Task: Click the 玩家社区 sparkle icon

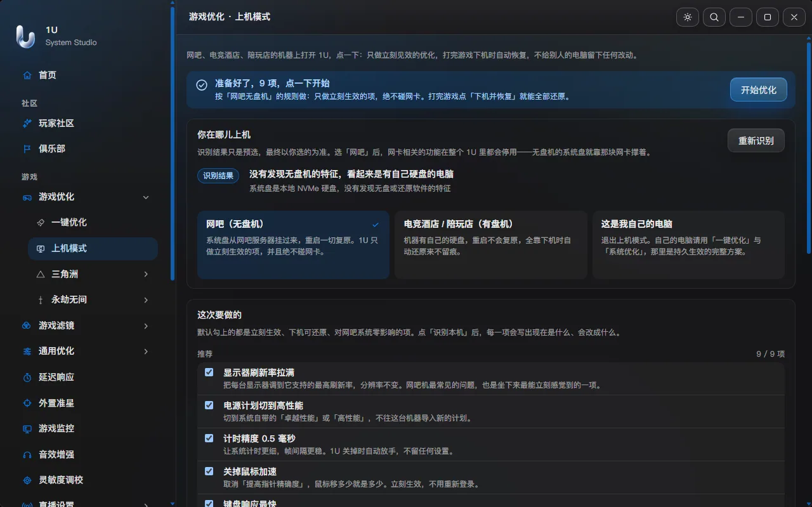Action: point(27,123)
